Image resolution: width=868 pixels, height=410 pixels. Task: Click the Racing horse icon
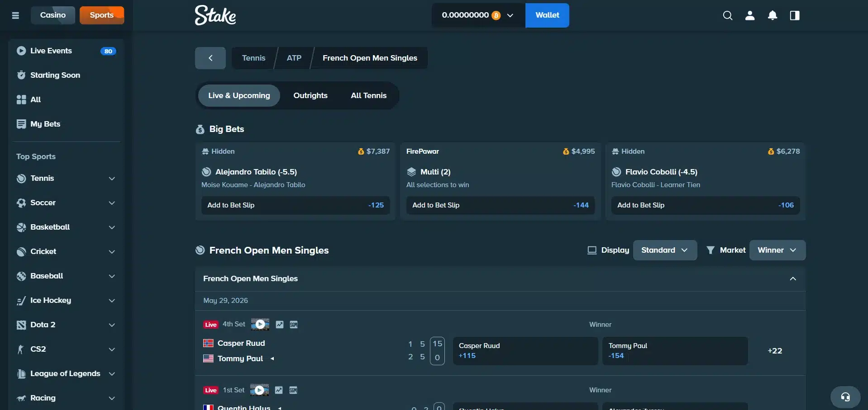click(21, 398)
